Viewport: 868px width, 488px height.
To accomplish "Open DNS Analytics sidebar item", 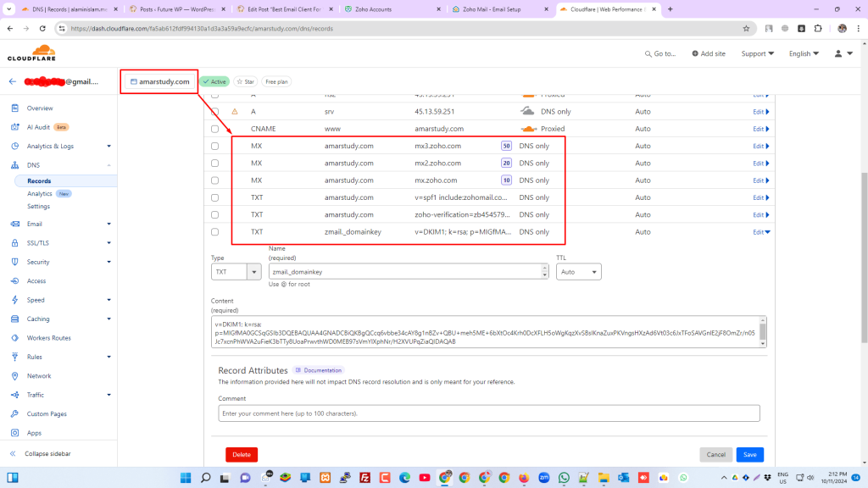I will (39, 194).
